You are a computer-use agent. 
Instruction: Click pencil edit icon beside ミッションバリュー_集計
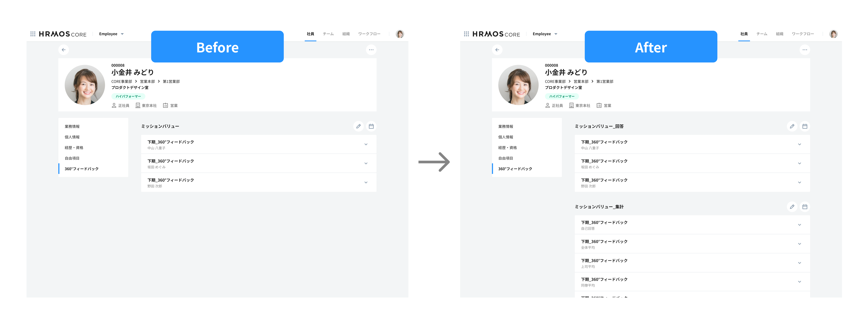pyautogui.click(x=792, y=207)
